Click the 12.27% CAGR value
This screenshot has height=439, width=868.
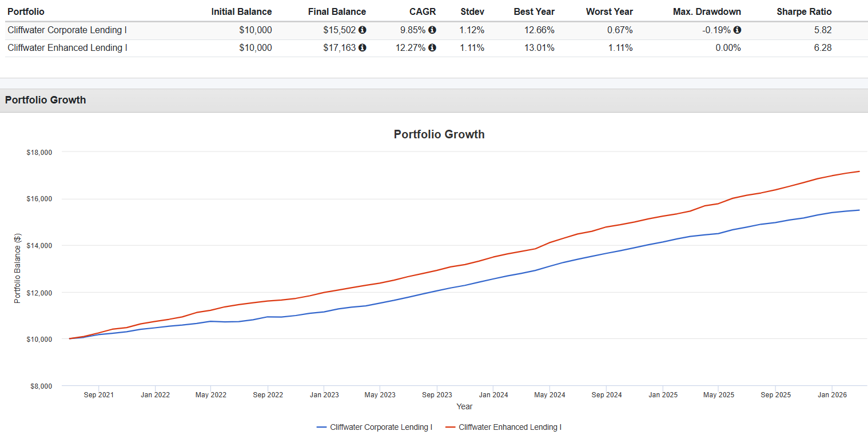[x=411, y=48]
